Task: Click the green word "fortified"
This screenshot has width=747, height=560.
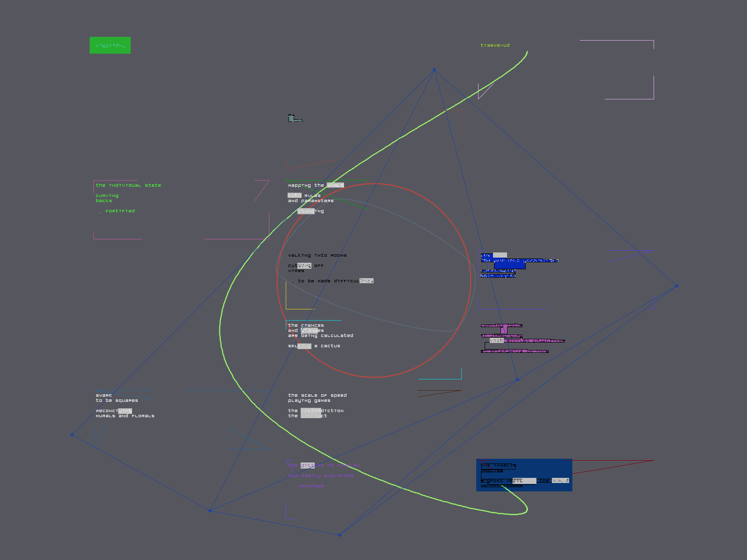Action: (120, 211)
